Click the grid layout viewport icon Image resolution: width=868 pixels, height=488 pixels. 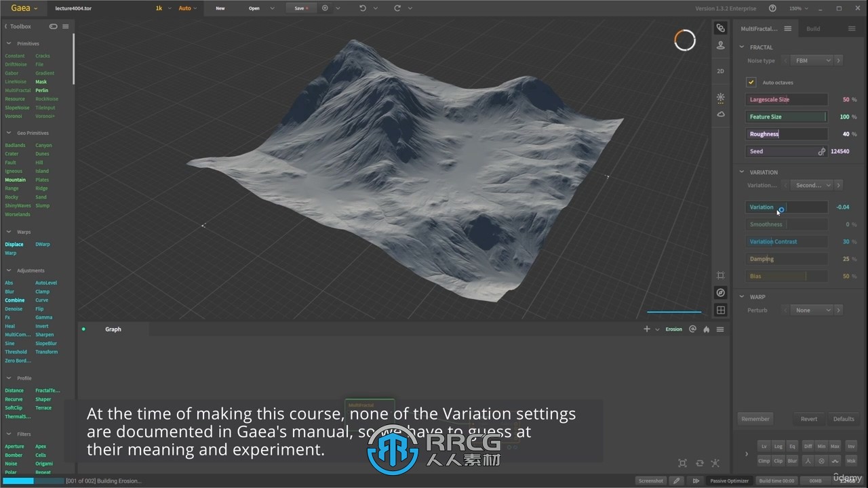pyautogui.click(x=721, y=310)
